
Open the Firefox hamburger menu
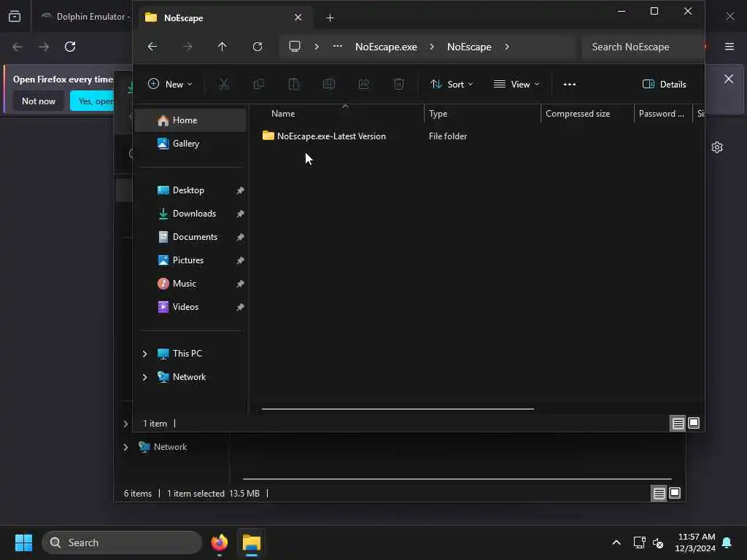pos(729,47)
